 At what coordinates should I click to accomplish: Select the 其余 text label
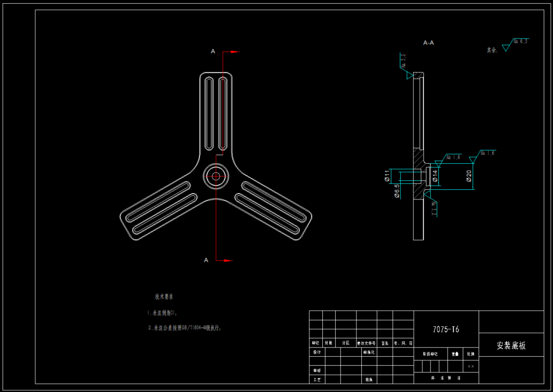coord(493,50)
